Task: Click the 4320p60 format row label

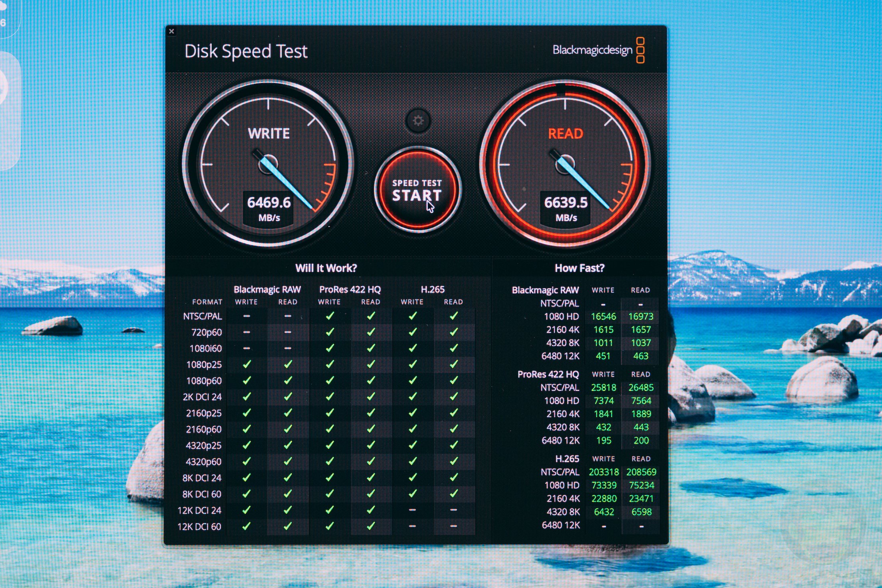Action: 203,462
